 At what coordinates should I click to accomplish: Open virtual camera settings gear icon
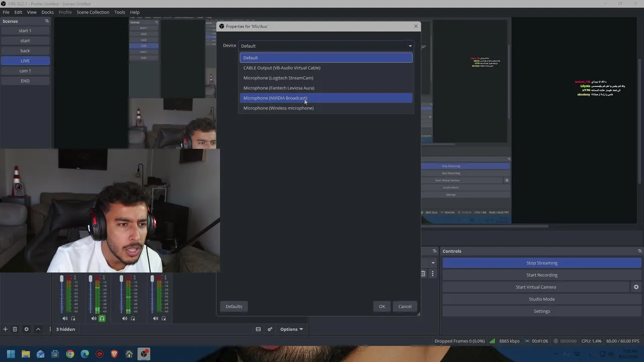point(636,287)
